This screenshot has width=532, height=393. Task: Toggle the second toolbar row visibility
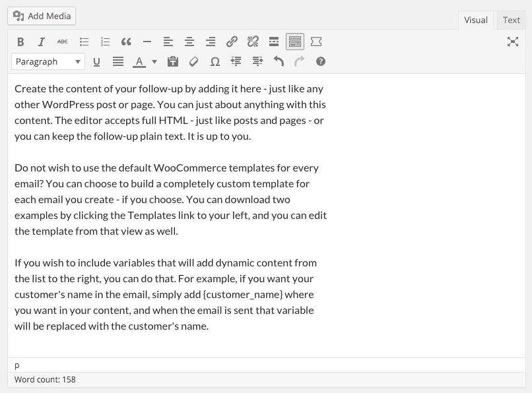pos(295,41)
